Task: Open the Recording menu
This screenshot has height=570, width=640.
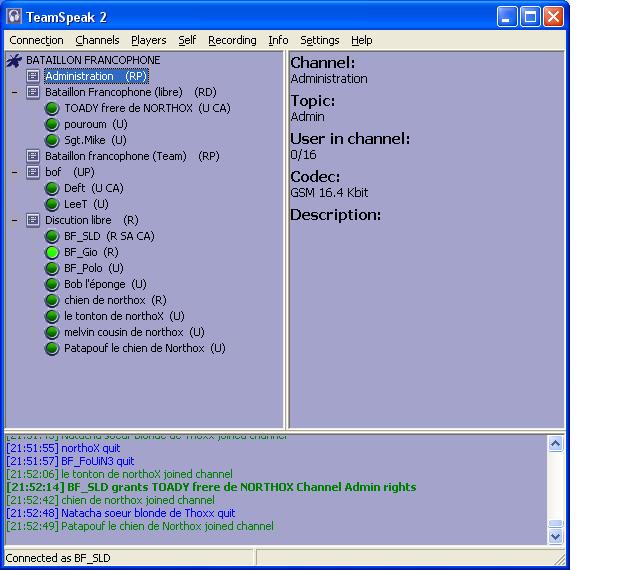Action: pos(232,40)
